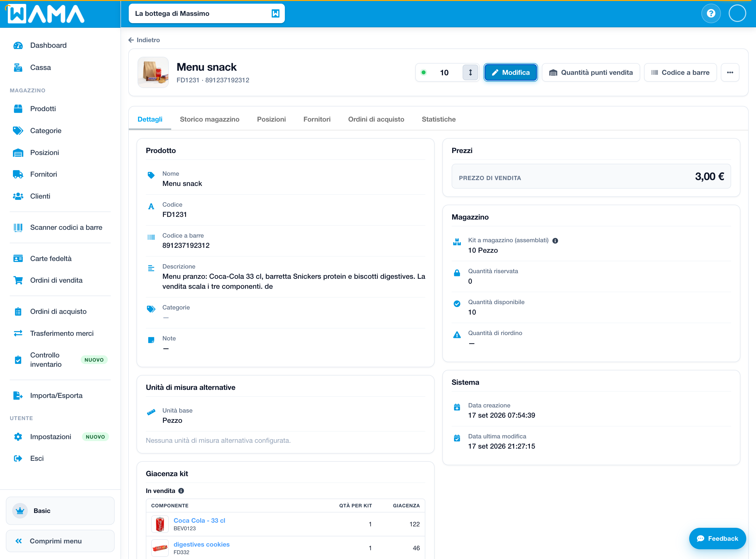Viewport: 756px width, 559px height.
Task: Go back via Indietro link
Action: (144, 40)
